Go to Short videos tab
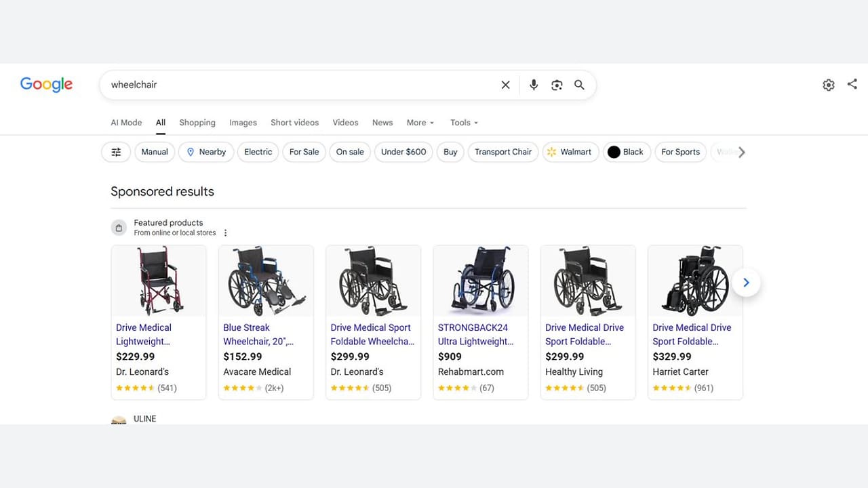868x488 pixels. click(x=294, y=123)
